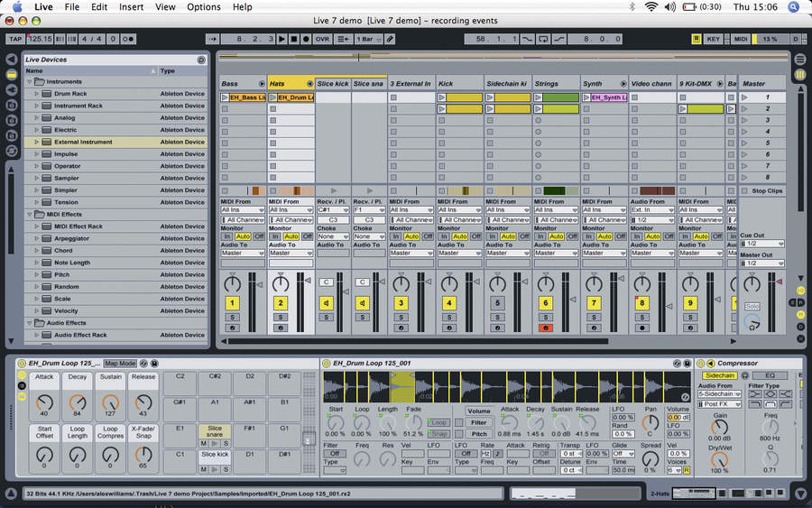Toggle track activator 5 on Sidechain track
The height and width of the screenshot is (508, 812).
coord(497,303)
